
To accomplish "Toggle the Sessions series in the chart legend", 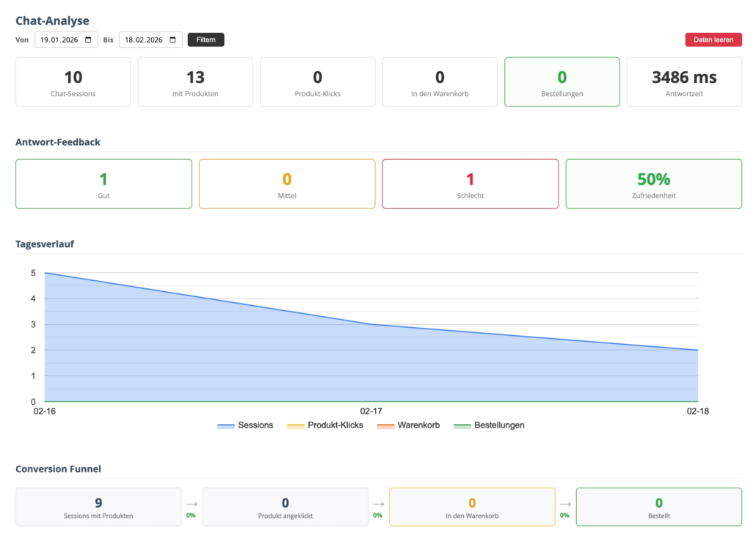I will pyautogui.click(x=245, y=425).
